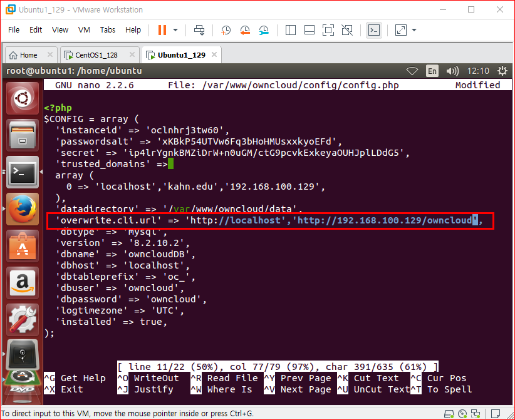Click the ^X Exit shortcut label
Viewport: 515px width, 420px height.
(63, 389)
